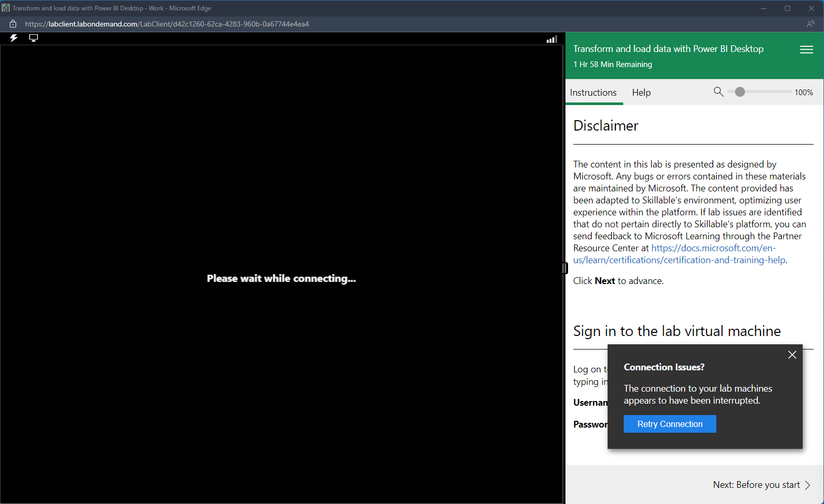Adjust the instructions zoom slider handle

click(740, 92)
